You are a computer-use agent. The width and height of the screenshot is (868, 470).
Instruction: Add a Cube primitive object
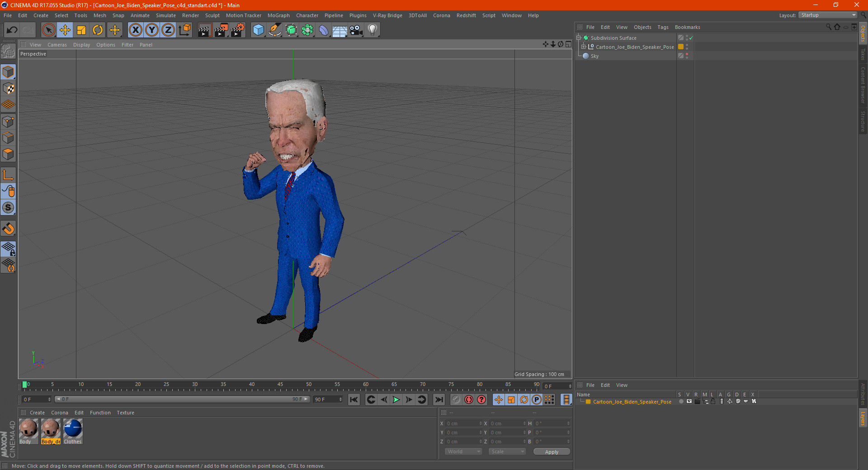click(258, 30)
